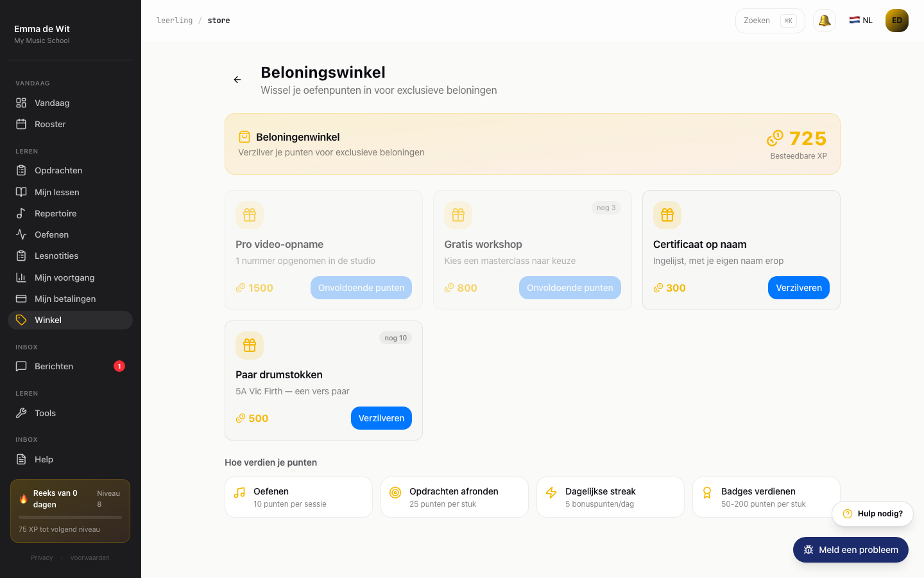
Task: Go to Mijn lessen
Action: (70, 192)
